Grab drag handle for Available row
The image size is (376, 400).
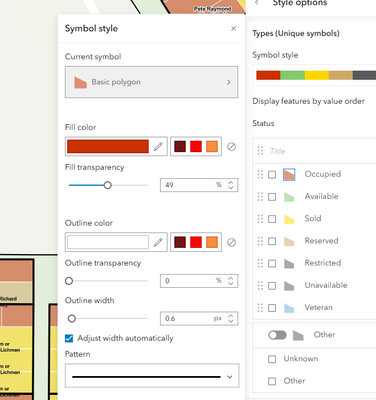260,197
